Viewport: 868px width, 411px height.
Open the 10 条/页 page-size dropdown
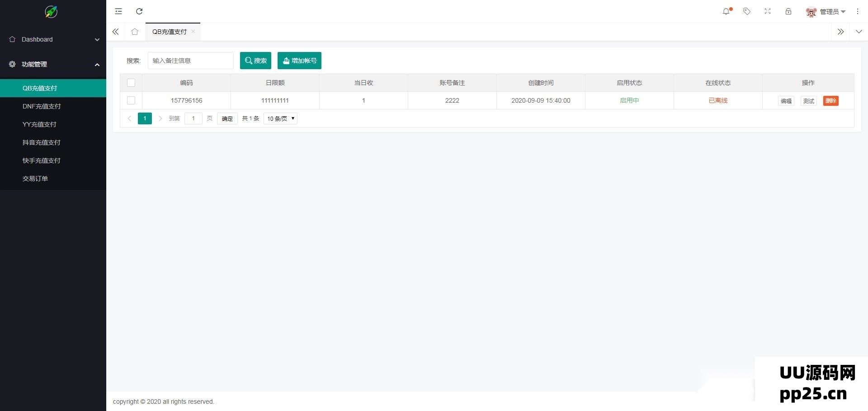coord(280,118)
